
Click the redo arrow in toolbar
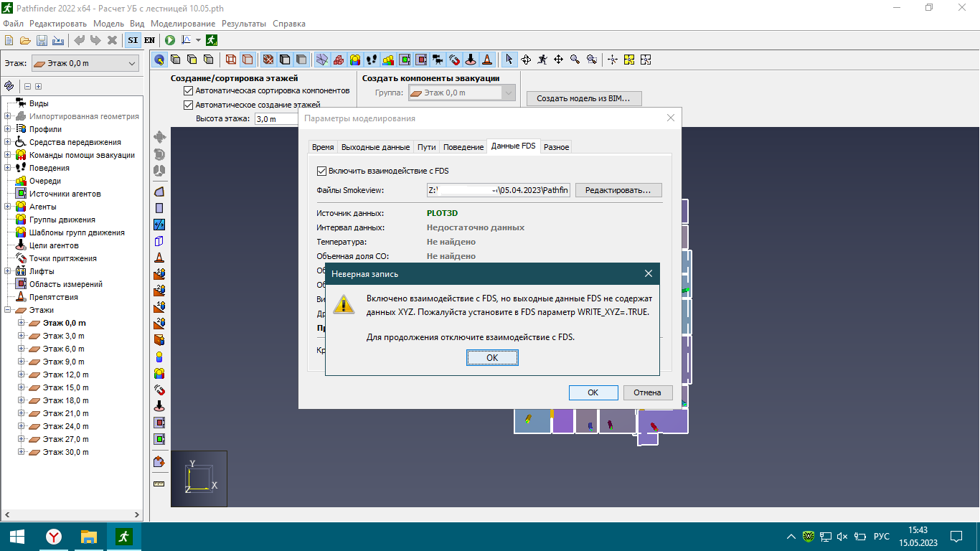[x=95, y=40]
